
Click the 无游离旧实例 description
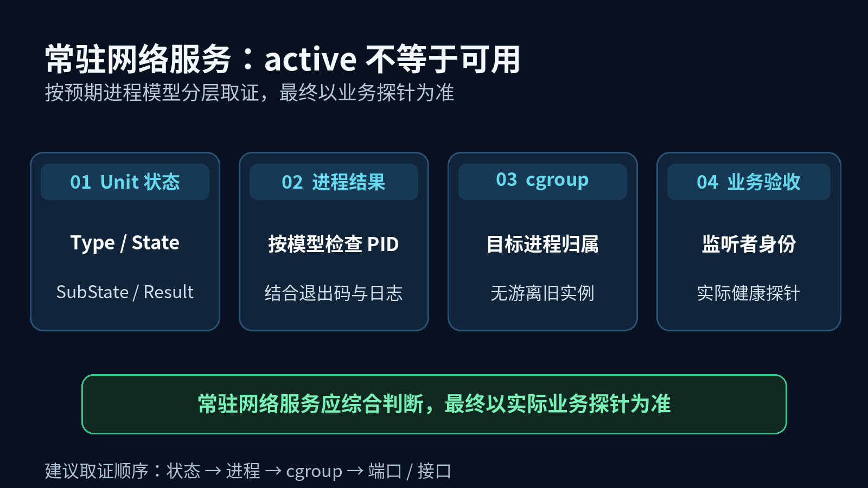(542, 293)
